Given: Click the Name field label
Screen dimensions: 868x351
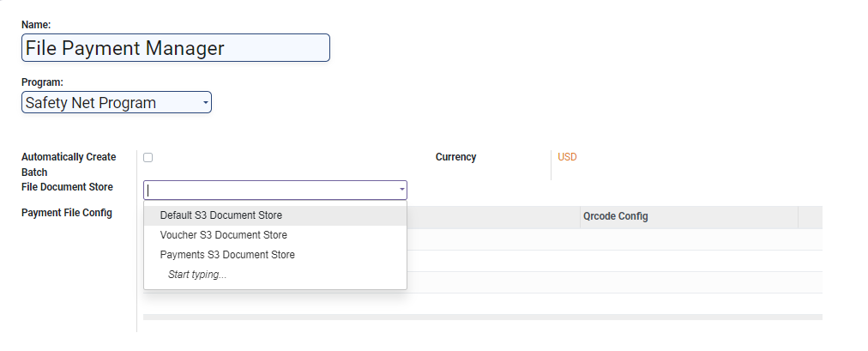Looking at the screenshot, I should click(x=36, y=25).
